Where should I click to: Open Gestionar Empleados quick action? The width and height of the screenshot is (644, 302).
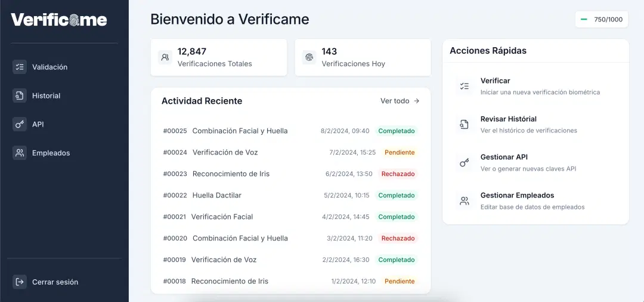tap(535, 201)
